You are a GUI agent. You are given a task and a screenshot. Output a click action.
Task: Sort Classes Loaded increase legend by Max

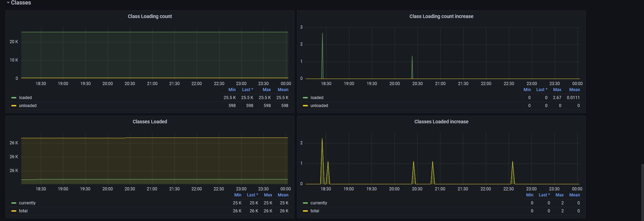coord(560,195)
